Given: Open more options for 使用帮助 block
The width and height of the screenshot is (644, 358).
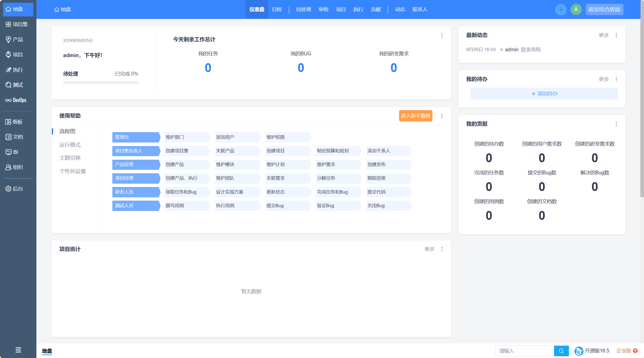Looking at the screenshot, I should point(442,116).
